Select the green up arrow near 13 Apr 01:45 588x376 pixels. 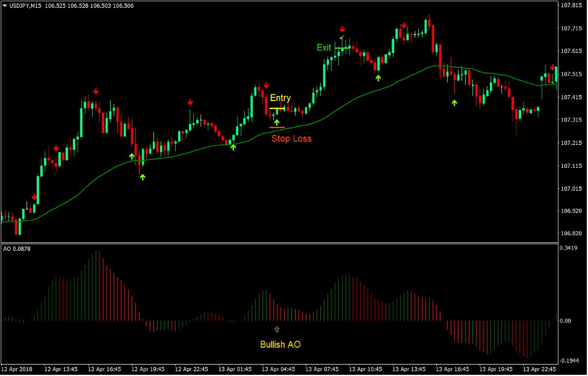coord(233,146)
